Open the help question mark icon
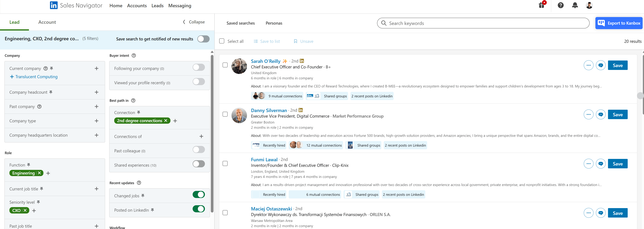The width and height of the screenshot is (644, 229). (561, 5)
